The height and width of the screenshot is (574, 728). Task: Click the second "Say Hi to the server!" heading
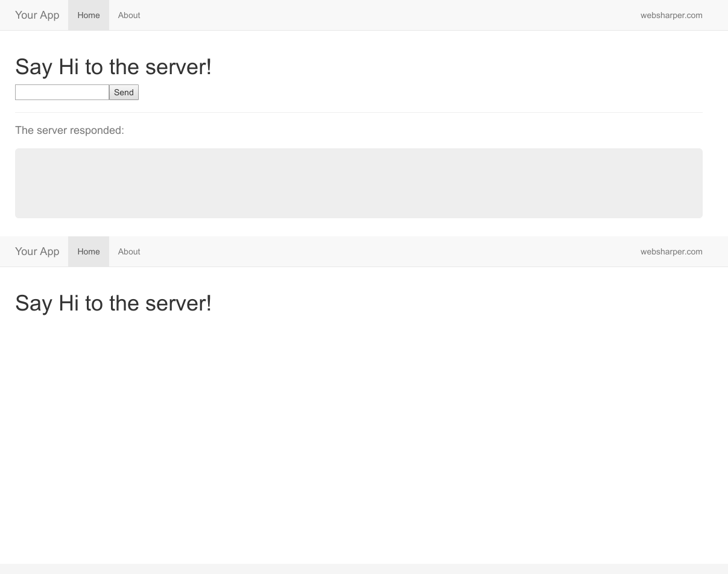[x=113, y=303]
